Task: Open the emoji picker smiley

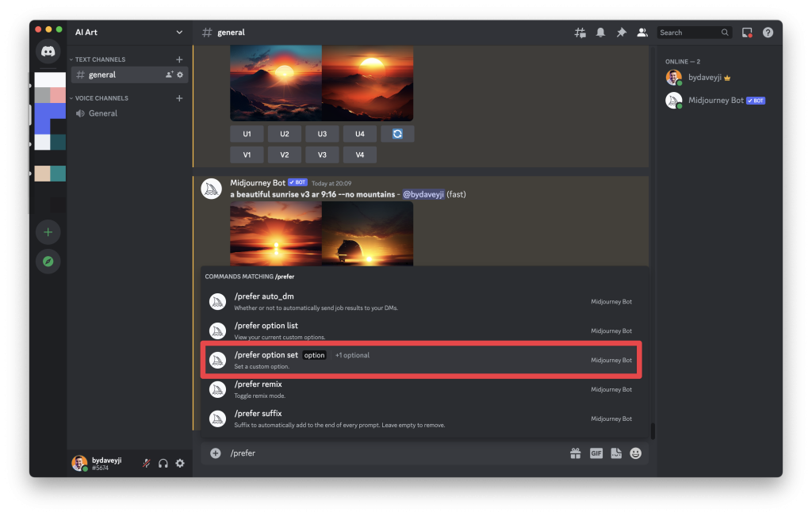Action: [636, 453]
